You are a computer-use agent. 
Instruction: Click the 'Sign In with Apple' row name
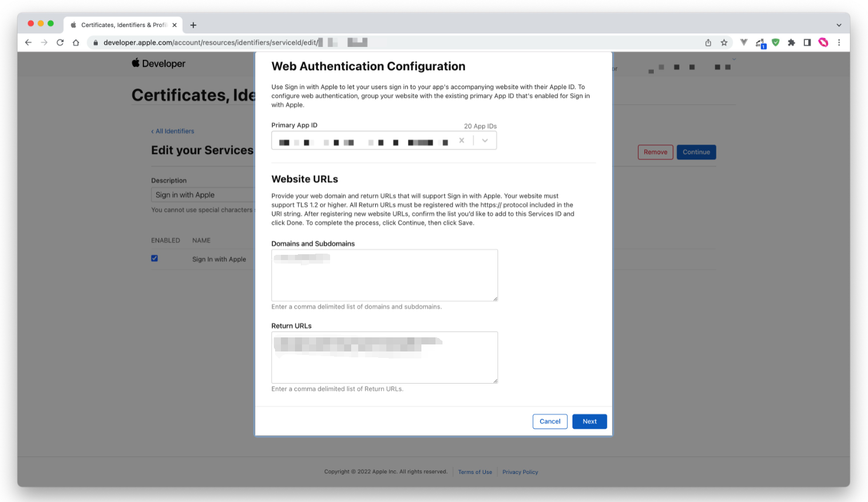point(219,259)
